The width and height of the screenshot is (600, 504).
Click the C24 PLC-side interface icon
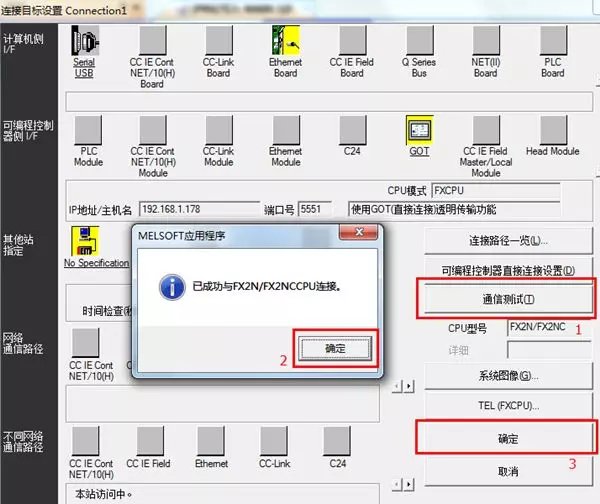tap(352, 131)
